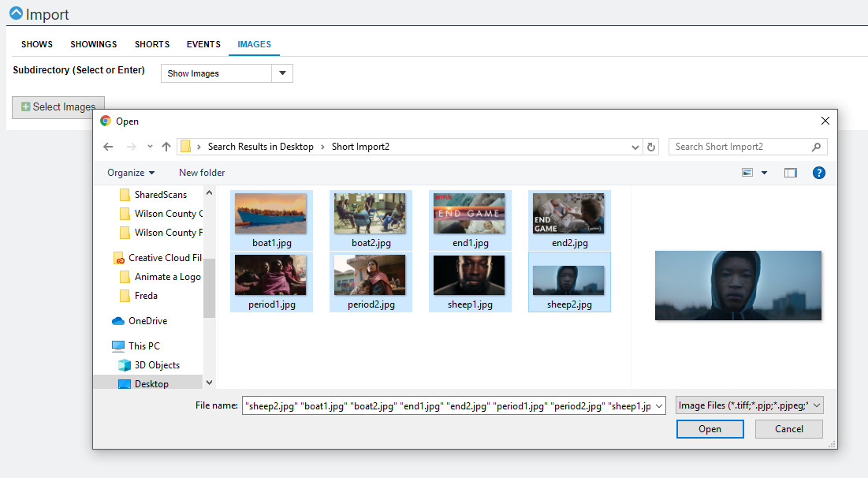
Task: Switch to the SHORTS tab
Action: pos(152,44)
